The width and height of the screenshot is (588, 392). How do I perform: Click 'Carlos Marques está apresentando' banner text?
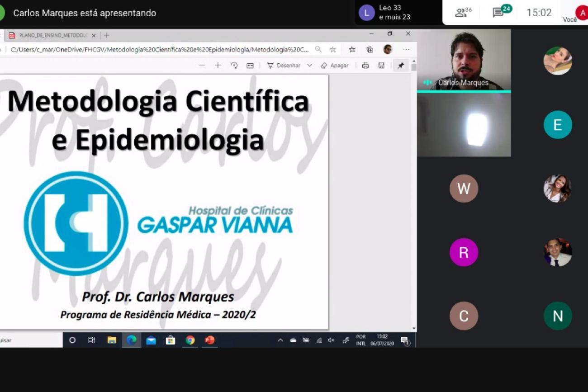click(x=85, y=13)
